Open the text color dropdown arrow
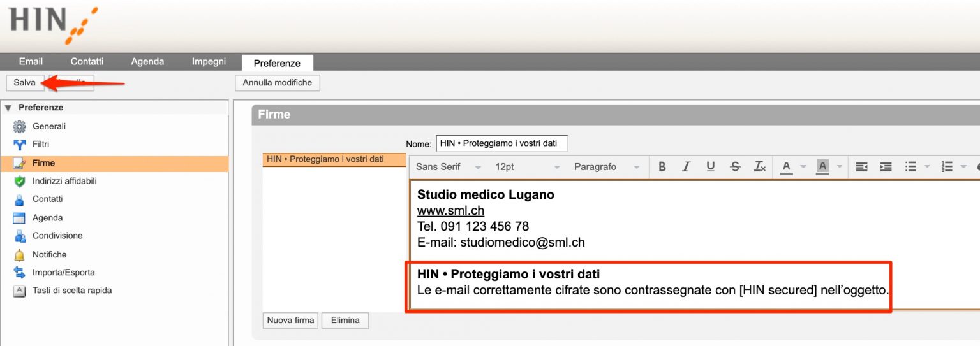This screenshot has height=346, width=980. [803, 167]
